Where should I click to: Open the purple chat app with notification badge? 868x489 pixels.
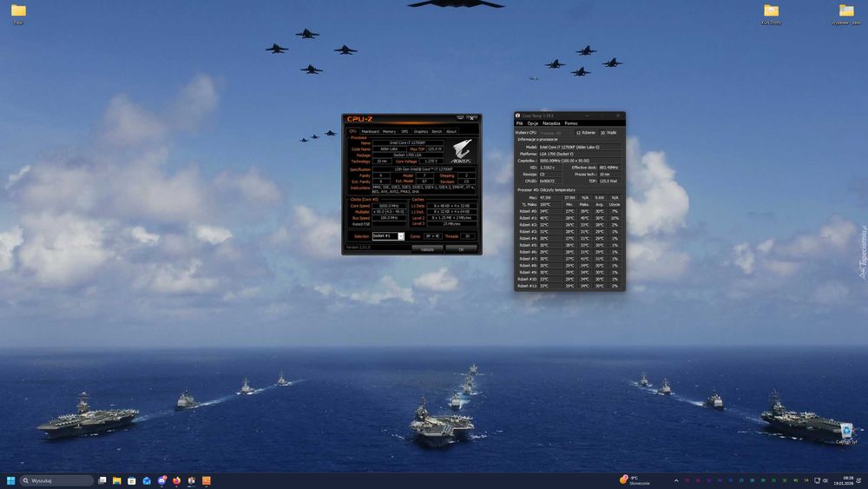point(161,480)
